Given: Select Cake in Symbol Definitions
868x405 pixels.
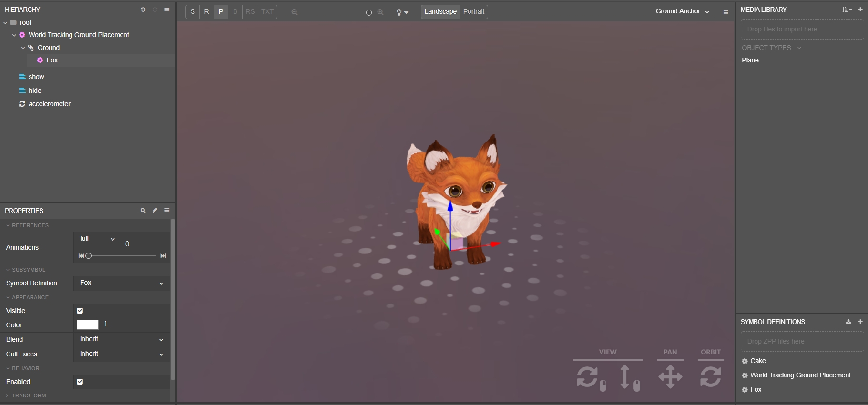Looking at the screenshot, I should click(x=758, y=361).
